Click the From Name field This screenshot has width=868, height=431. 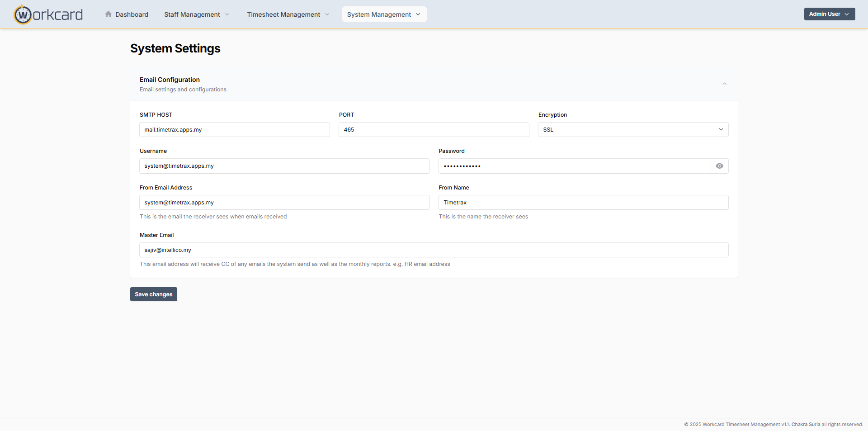click(583, 203)
